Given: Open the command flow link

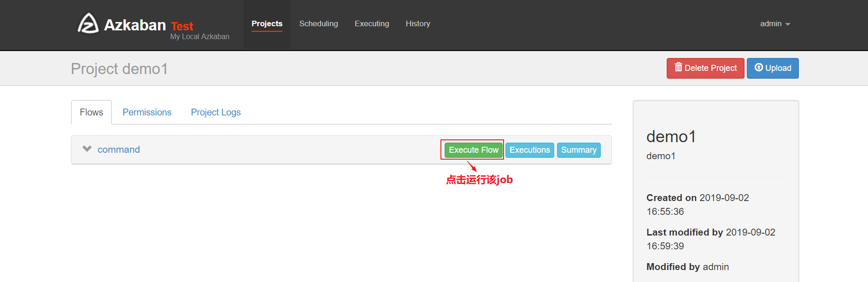Looking at the screenshot, I should click(118, 150).
